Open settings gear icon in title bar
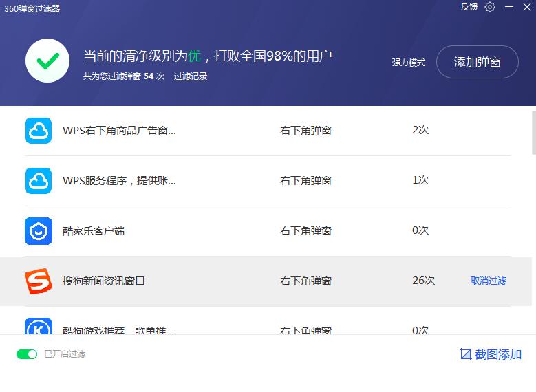Viewport: 536px width, 392px height. [x=489, y=7]
